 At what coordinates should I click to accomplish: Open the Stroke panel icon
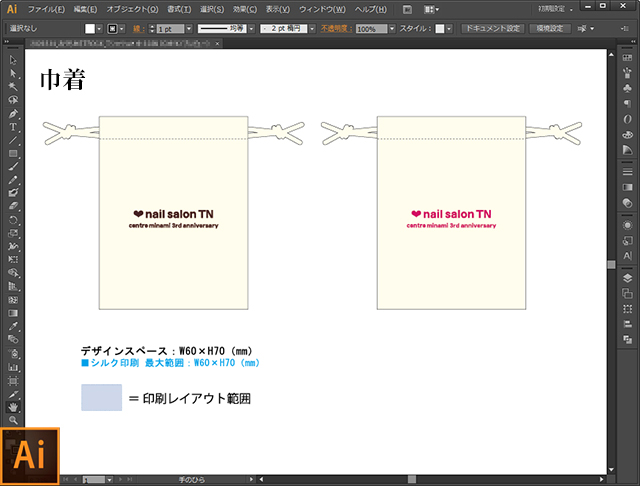click(x=627, y=172)
